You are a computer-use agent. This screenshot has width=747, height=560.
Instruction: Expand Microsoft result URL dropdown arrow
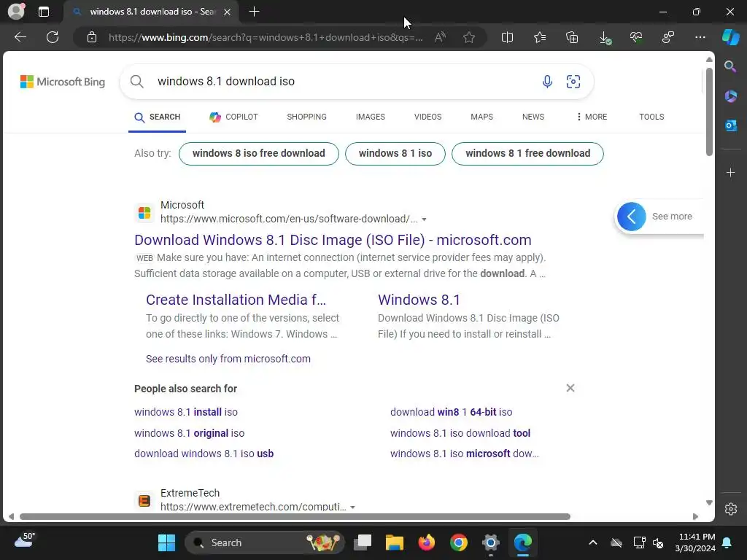click(424, 219)
